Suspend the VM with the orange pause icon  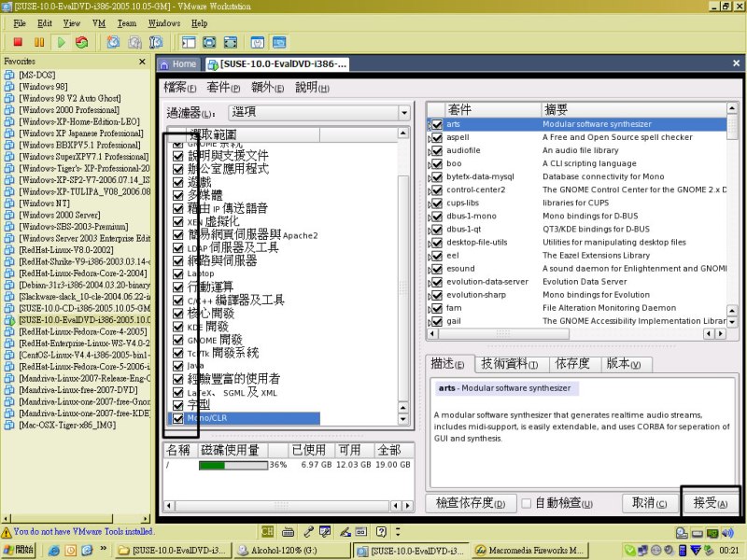pyautogui.click(x=39, y=42)
